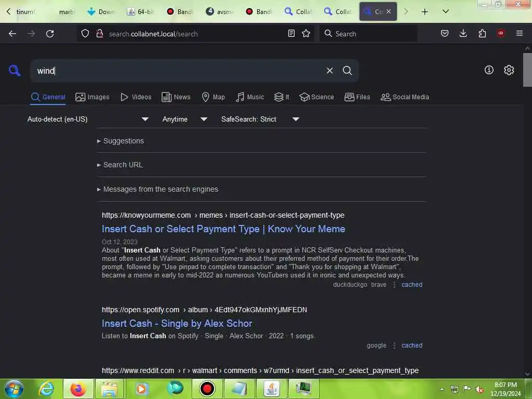532x399 pixels.
Task: Open uBlock Origin extension icon
Action: tap(501, 33)
